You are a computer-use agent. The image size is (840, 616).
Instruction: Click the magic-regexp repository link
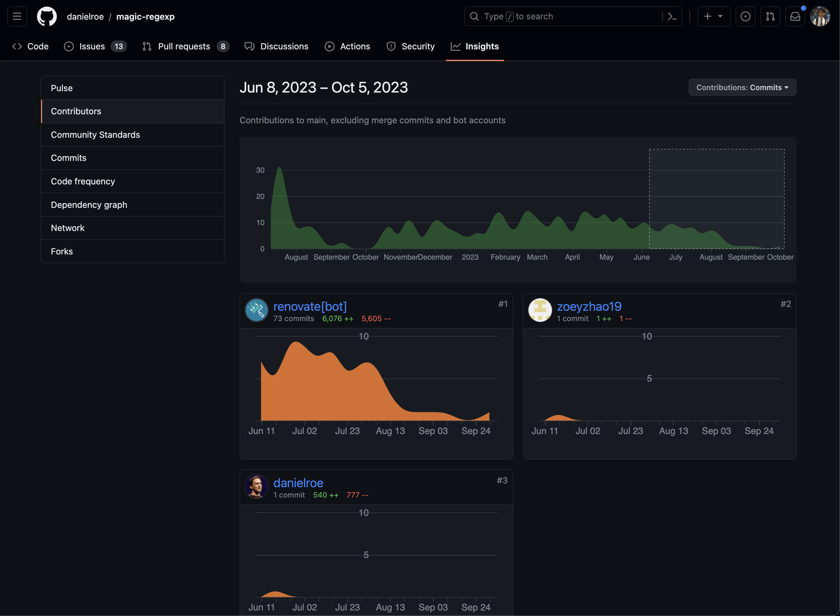click(x=145, y=17)
